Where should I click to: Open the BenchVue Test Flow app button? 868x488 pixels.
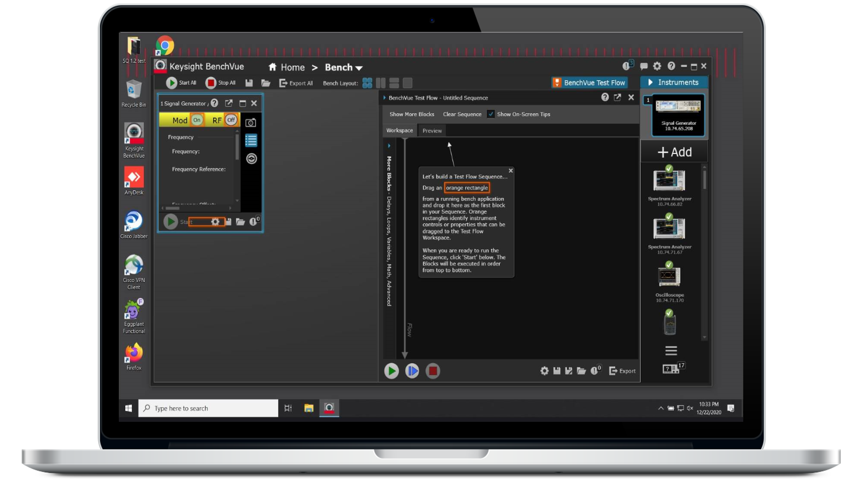pyautogui.click(x=589, y=82)
